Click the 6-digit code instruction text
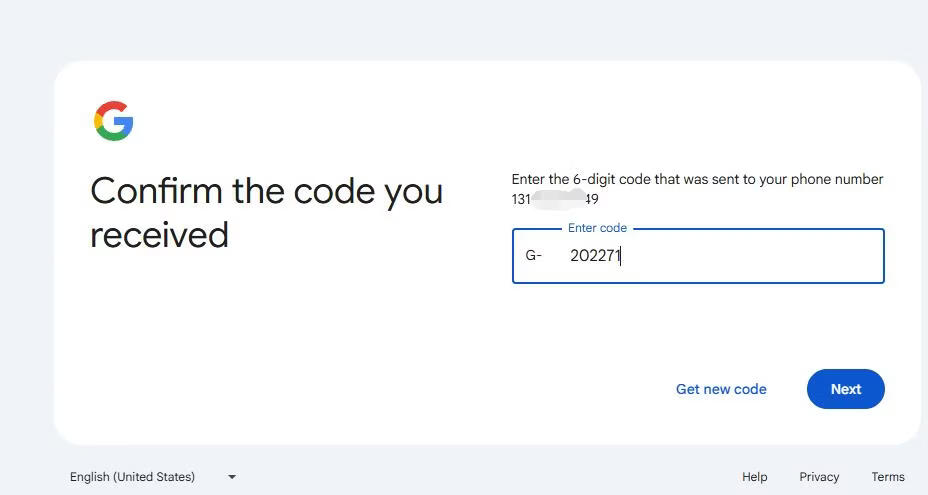Viewport: 928px width, 495px height. 697,180
